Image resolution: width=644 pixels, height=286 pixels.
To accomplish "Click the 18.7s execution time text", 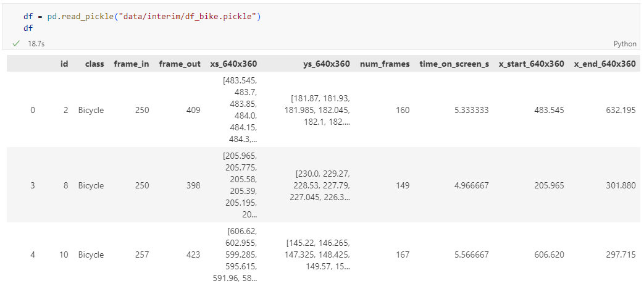I will (36, 44).
